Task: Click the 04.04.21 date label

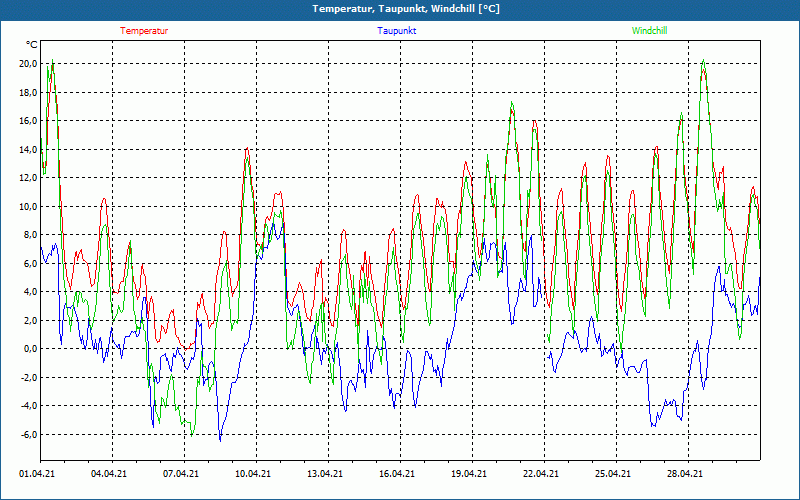Action: point(109,474)
